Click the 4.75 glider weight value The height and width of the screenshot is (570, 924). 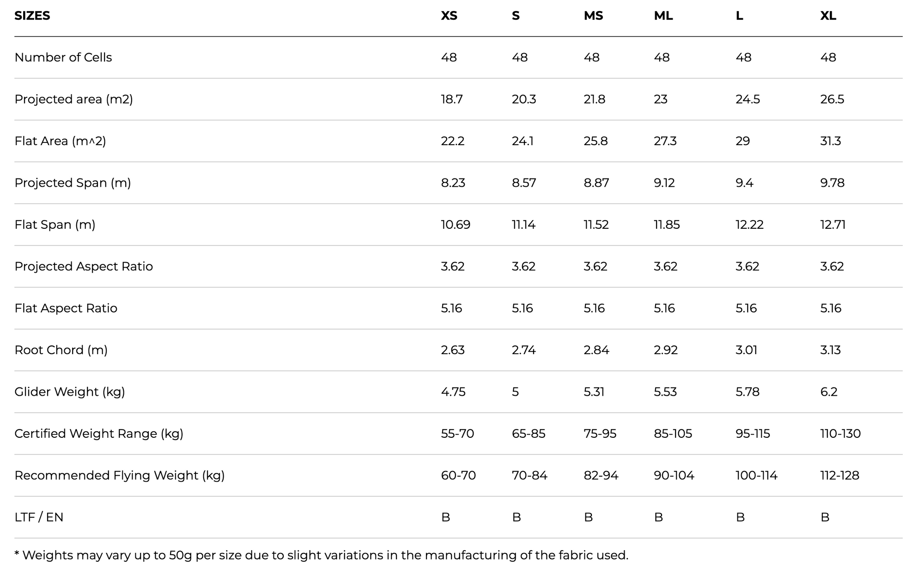(x=453, y=392)
